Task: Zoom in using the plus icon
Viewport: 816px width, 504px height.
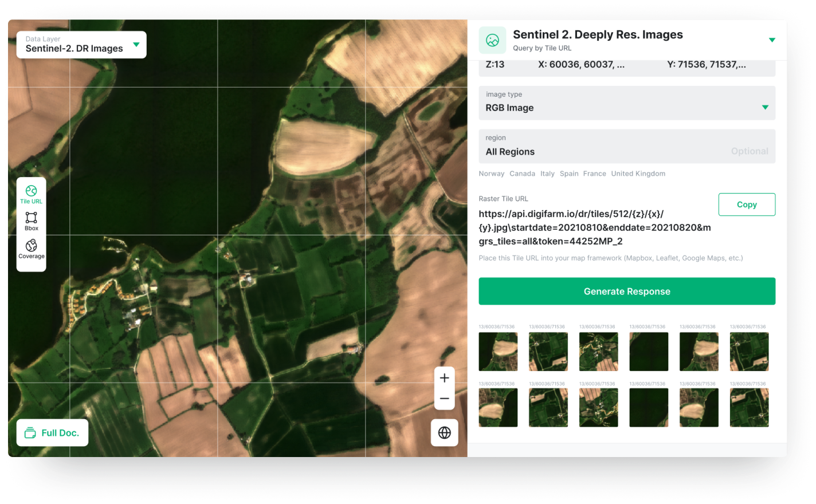Action: [x=444, y=377]
